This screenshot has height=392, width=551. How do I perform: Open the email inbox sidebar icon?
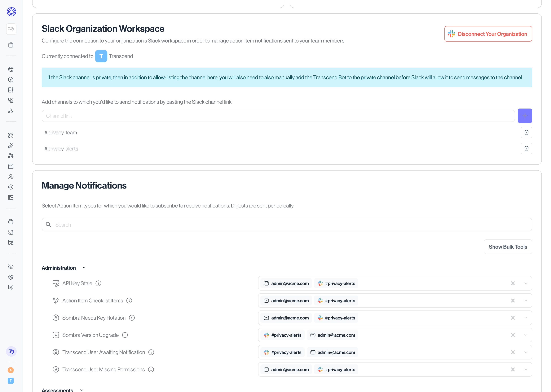(x=11, y=166)
